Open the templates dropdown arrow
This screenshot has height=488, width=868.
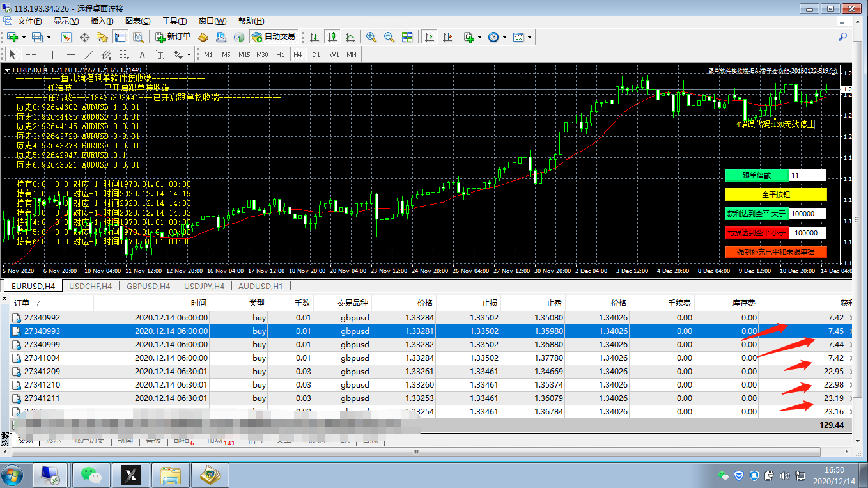(529, 37)
